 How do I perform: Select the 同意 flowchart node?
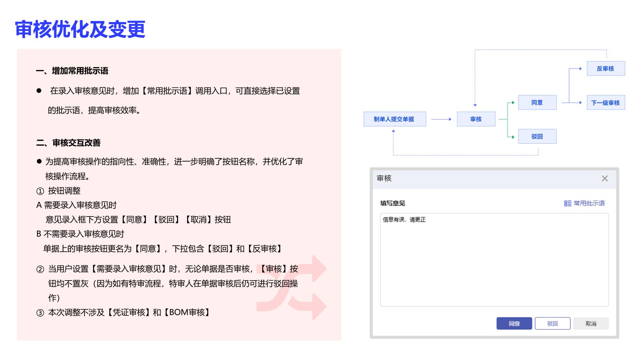coord(537,103)
